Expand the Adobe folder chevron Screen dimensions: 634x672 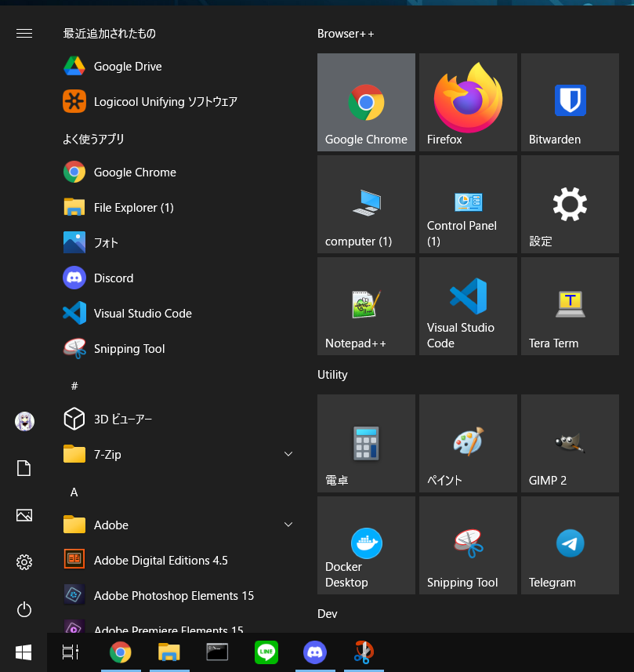click(x=288, y=525)
